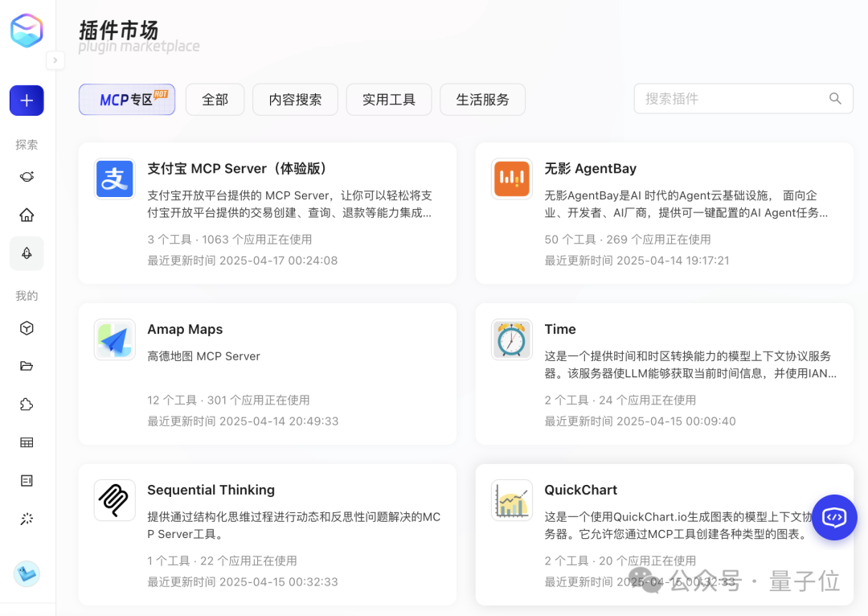Click the Time plugin description text
This screenshot has height=616, width=868.
[x=690, y=364]
